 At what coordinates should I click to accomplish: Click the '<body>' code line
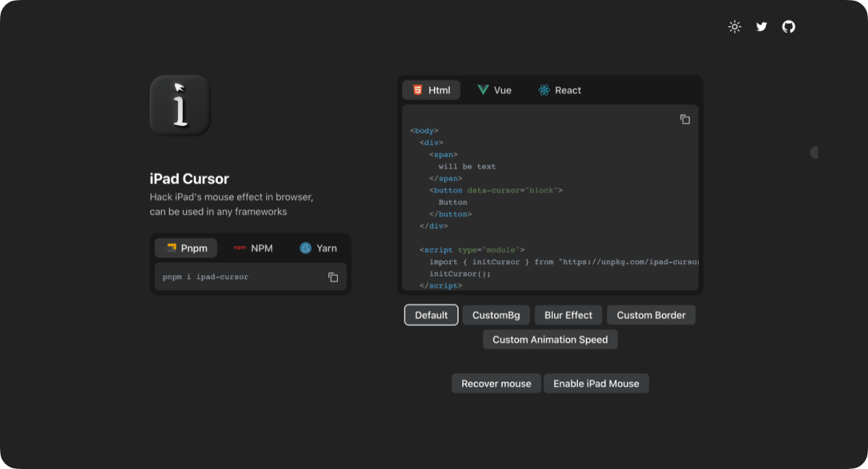(424, 131)
